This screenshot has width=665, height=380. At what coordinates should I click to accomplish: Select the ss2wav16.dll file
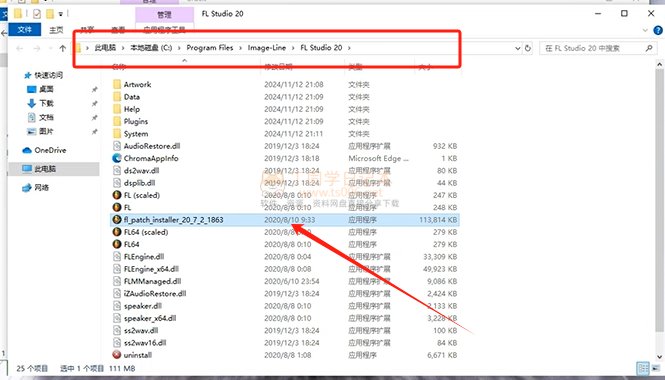coord(145,343)
